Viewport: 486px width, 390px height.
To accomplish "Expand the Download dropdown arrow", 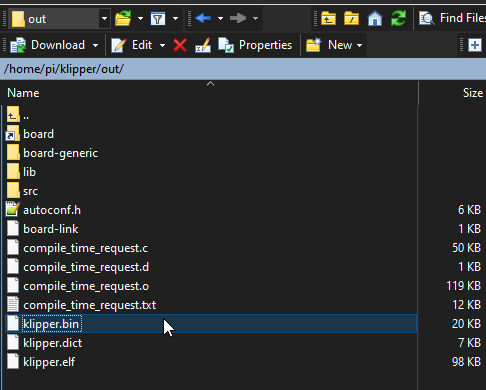I will tap(95, 45).
